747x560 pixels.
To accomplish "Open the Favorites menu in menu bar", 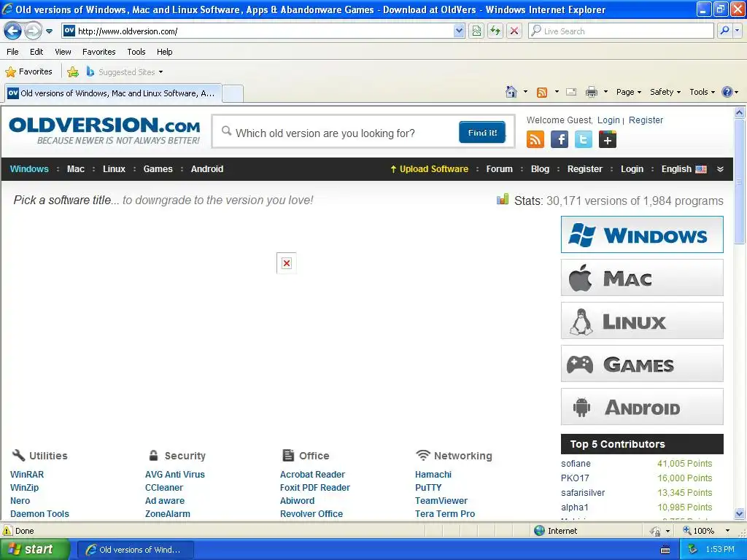I will pos(98,52).
